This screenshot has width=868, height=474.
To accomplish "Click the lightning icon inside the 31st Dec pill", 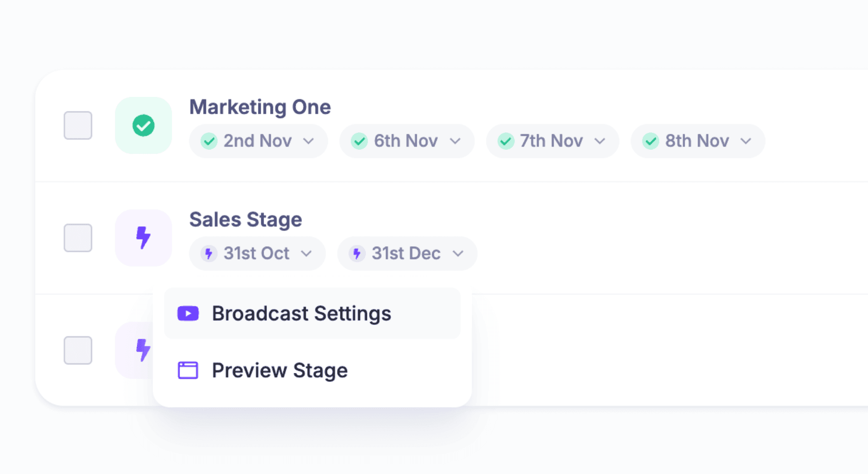I will click(x=357, y=254).
